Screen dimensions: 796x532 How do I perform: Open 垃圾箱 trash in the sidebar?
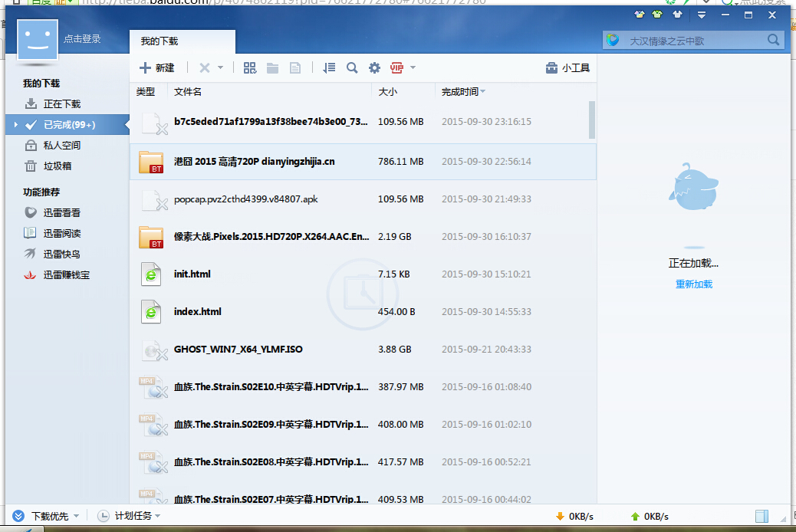pyautogui.click(x=67, y=166)
